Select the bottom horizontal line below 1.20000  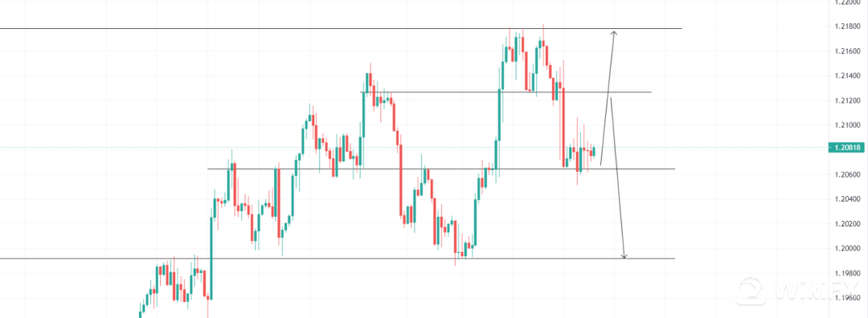pos(338,259)
